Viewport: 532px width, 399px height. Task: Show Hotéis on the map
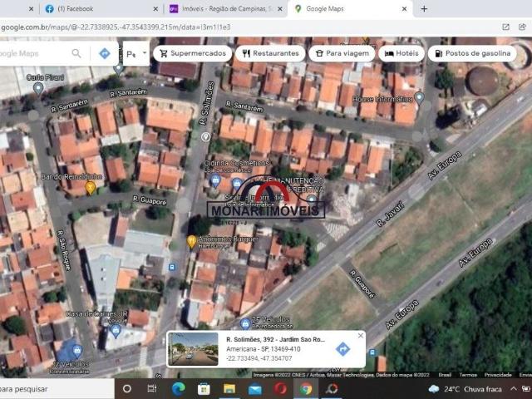pos(401,53)
